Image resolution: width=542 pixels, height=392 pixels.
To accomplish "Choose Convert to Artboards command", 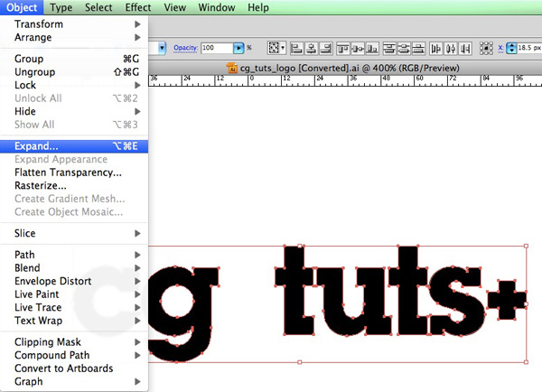I will coord(74,369).
